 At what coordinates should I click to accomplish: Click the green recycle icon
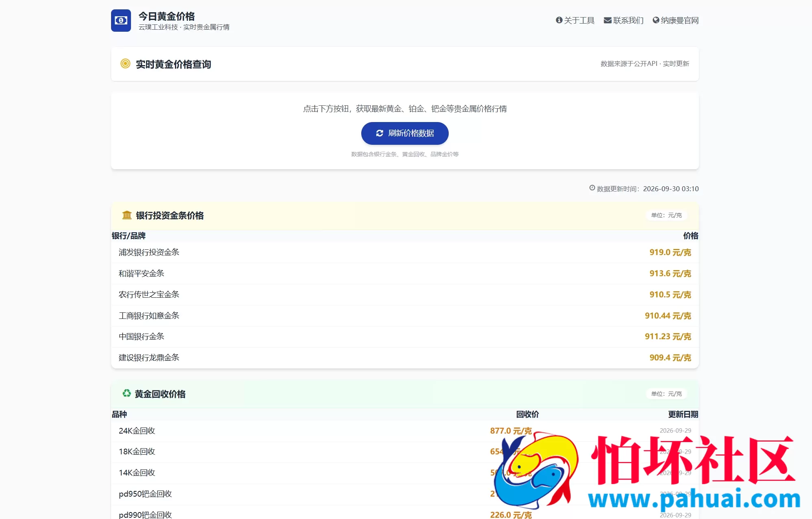coord(127,393)
